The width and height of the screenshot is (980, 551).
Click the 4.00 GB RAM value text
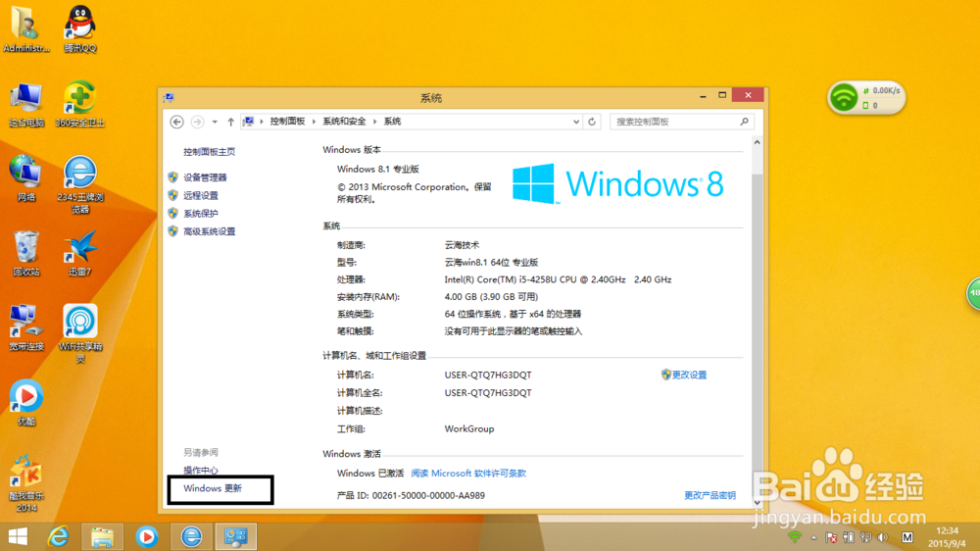491,297
